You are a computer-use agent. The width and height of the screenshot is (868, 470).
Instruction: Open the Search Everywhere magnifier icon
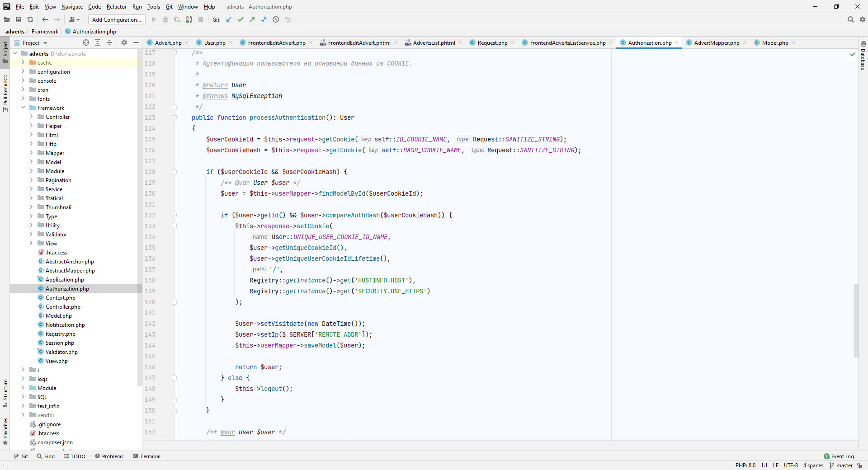click(850, 19)
